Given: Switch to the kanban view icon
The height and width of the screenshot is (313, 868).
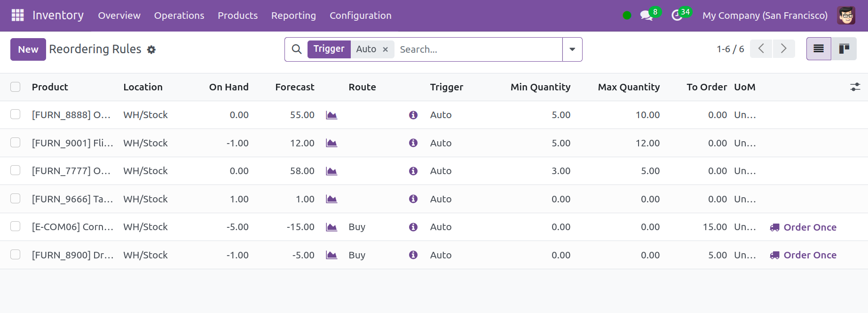Looking at the screenshot, I should (844, 49).
